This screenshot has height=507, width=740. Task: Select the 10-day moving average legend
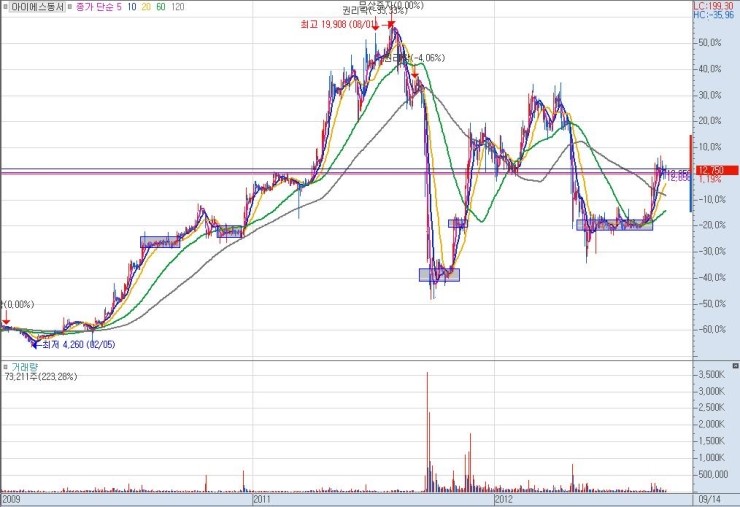tap(133, 7)
